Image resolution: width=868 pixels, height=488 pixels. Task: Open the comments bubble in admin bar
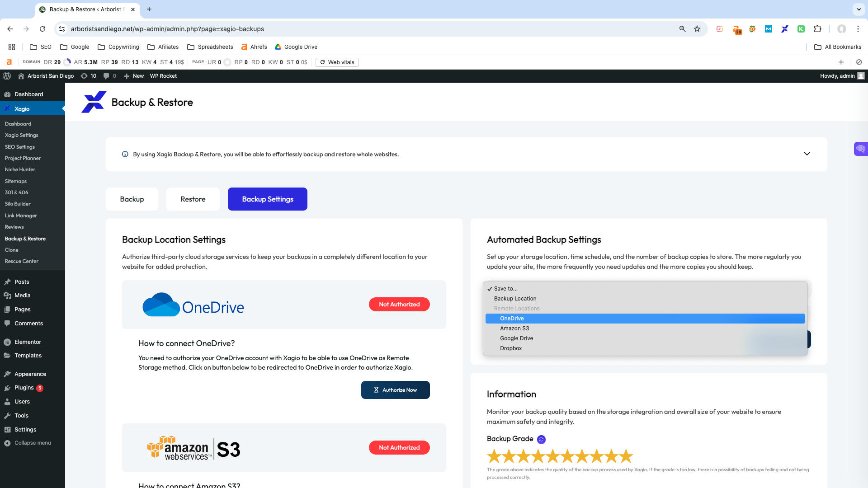[110, 76]
